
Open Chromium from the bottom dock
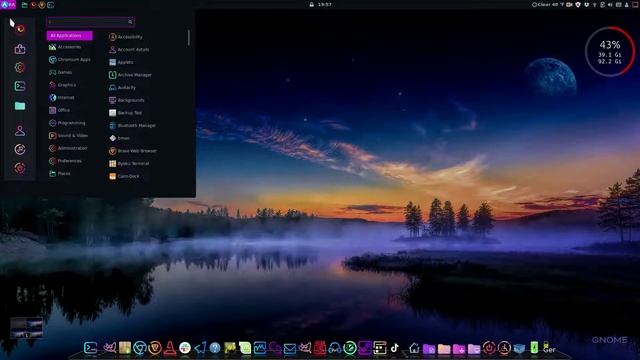tap(140, 348)
